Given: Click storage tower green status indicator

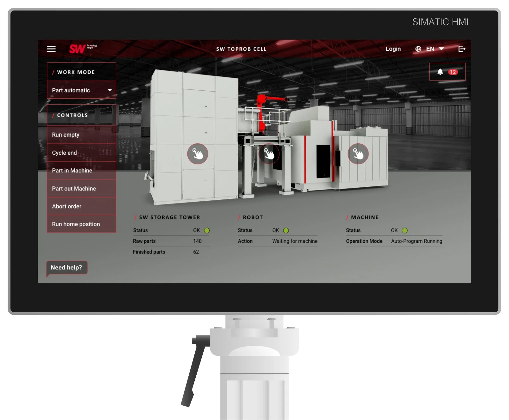Looking at the screenshot, I should point(207,230).
